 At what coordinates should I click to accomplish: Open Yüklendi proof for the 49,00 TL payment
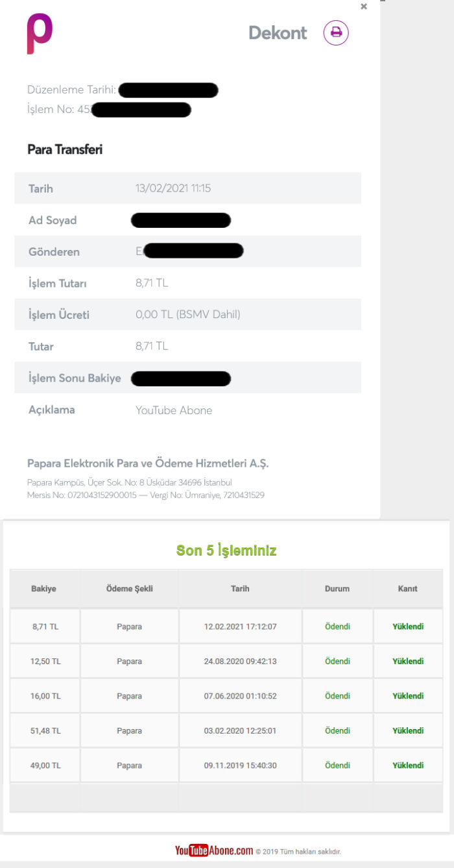(x=408, y=765)
